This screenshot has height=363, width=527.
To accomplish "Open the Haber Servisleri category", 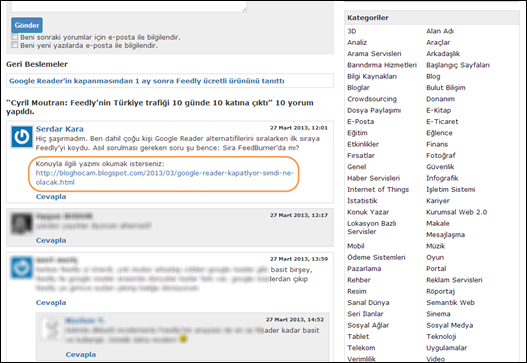I will 373,178.
